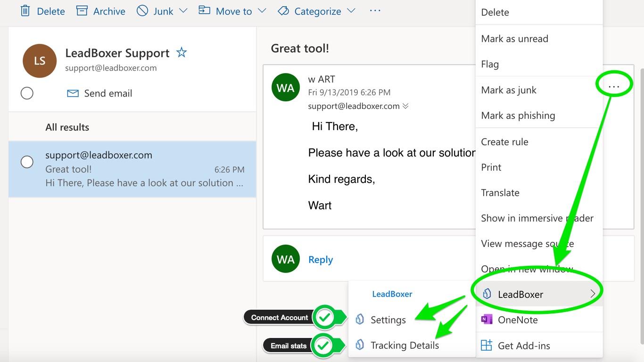Click the Archive box icon

point(82,11)
